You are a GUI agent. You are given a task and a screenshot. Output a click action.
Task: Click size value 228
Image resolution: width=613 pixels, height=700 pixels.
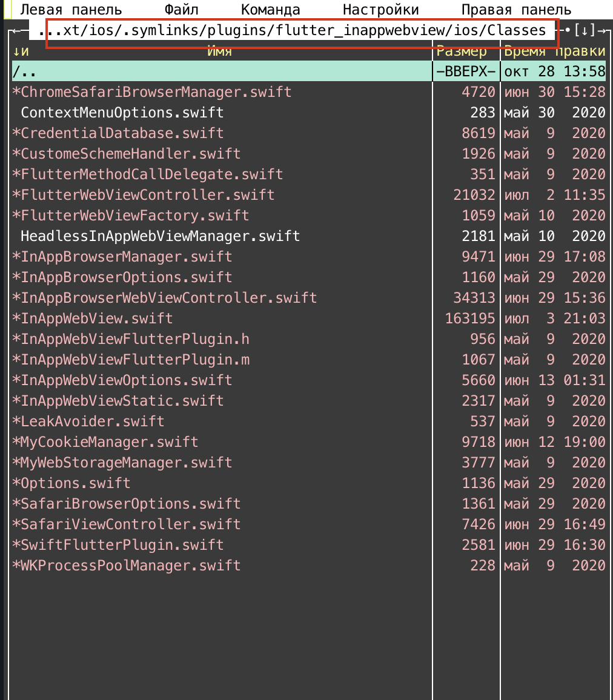[x=483, y=565]
